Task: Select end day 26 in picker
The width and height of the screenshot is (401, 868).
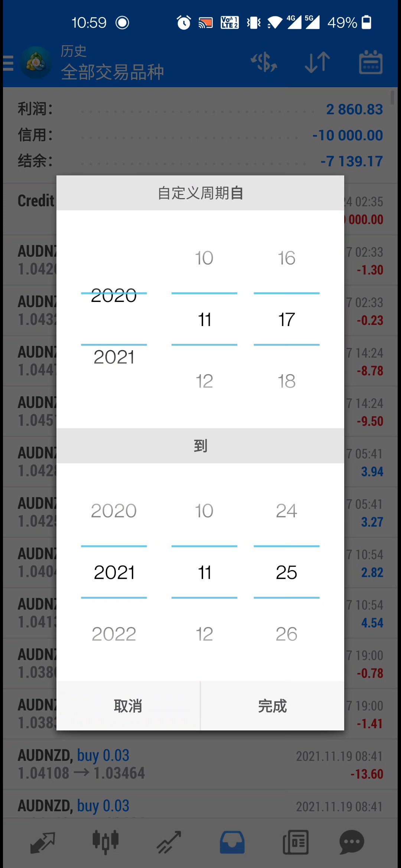Action: click(287, 634)
